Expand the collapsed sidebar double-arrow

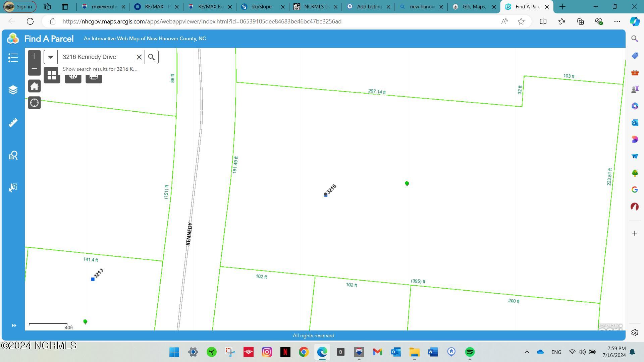(14, 325)
